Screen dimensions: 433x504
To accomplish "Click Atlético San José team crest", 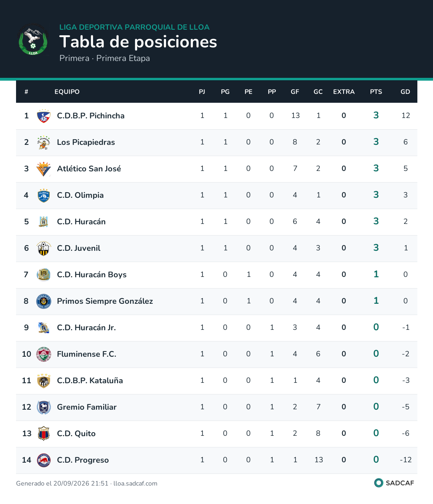I will 44,169.
